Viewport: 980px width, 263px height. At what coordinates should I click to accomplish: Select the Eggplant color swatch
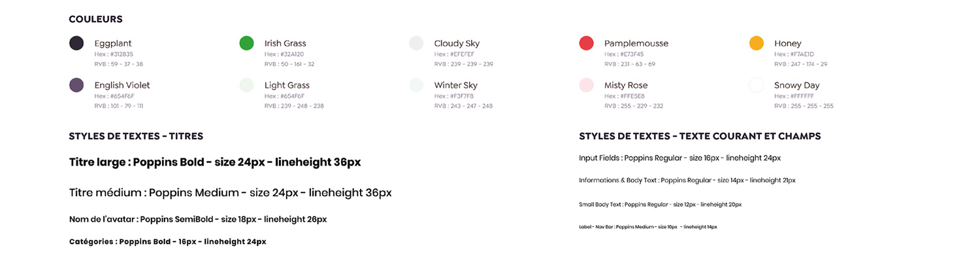76,43
